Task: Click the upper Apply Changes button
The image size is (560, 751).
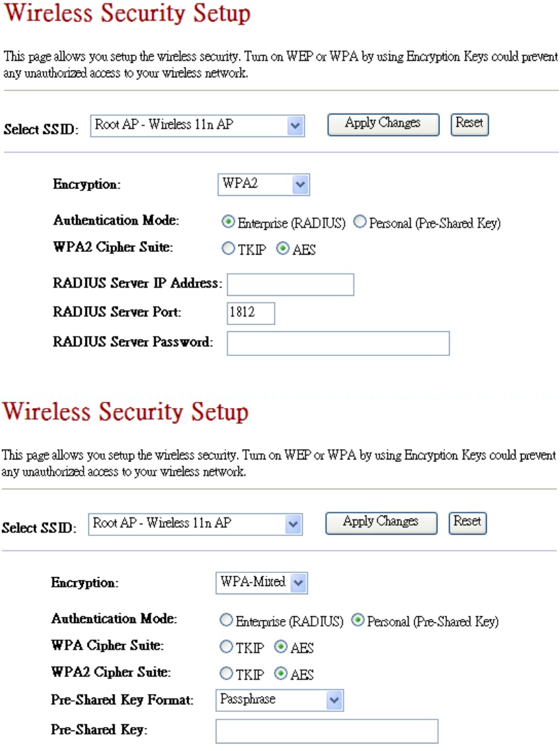Action: pyautogui.click(x=383, y=125)
